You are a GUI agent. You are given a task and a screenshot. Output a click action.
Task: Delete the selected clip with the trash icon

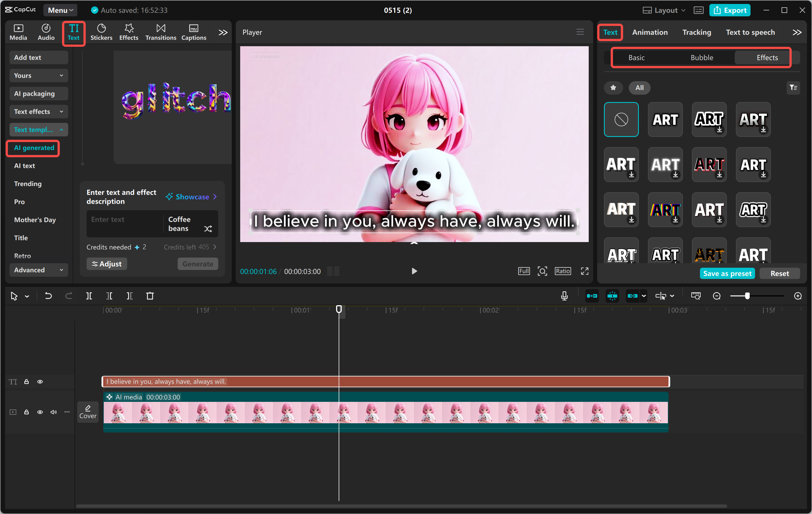(150, 296)
